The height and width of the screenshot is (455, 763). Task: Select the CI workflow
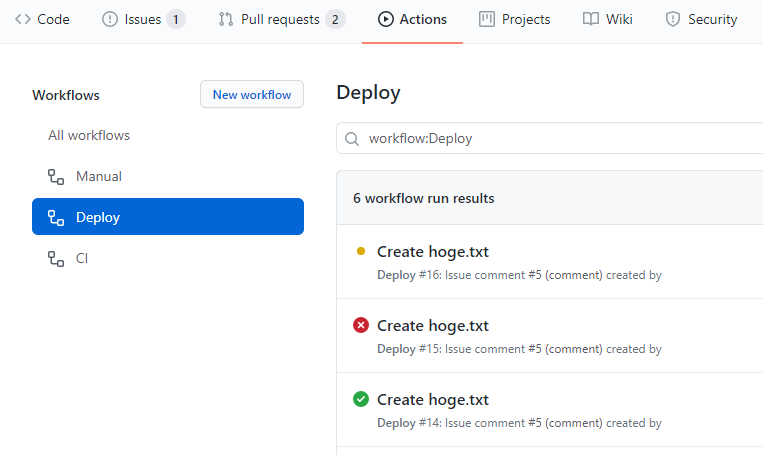point(168,258)
